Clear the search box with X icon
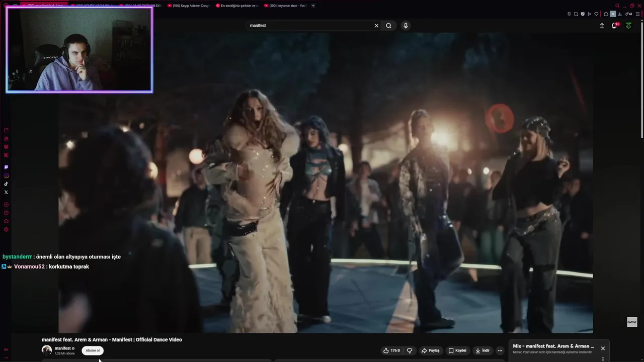 coord(376,26)
